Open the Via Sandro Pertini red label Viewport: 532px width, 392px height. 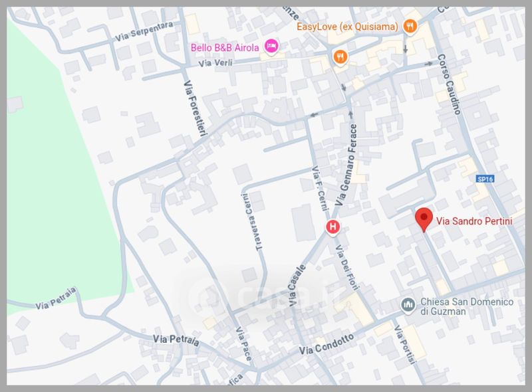click(x=474, y=221)
